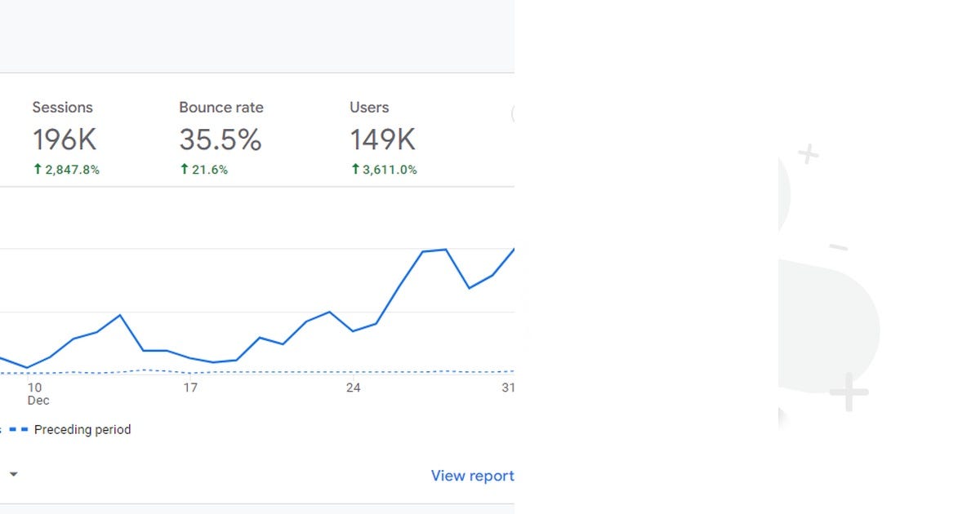Click the green up arrow under Bounce rate
Image resolution: width=980 pixels, height=514 pixels.
(183, 170)
